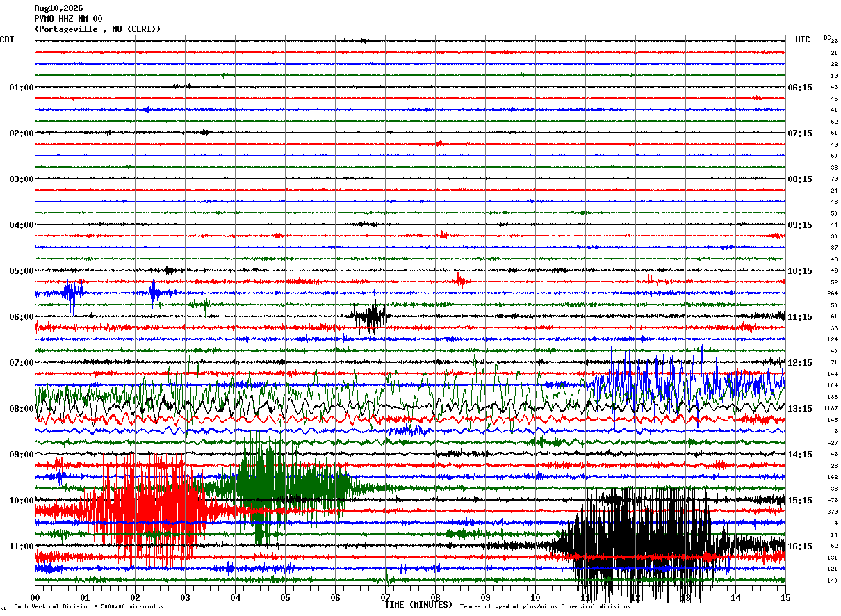Select DC offset value 144
This screenshot has width=841, height=616.
(833, 374)
